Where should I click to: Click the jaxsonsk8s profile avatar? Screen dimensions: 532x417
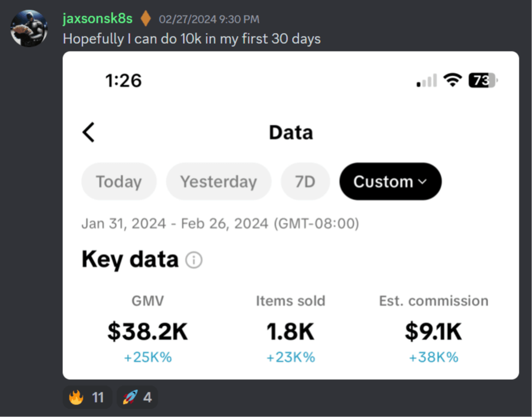pos(29,28)
